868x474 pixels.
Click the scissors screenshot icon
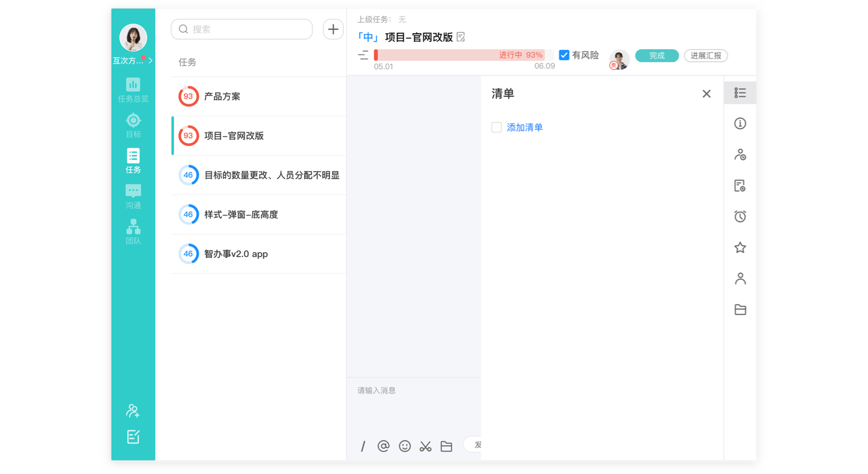pyautogui.click(x=425, y=446)
